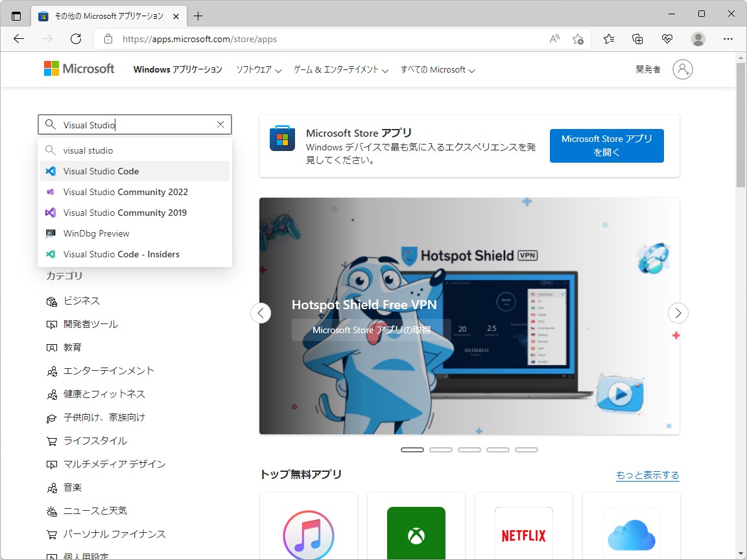Select the second carousel page indicator
This screenshot has height=560, width=747.
coord(441,449)
